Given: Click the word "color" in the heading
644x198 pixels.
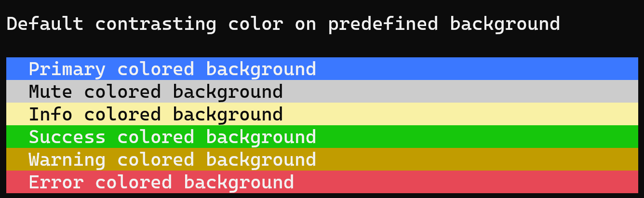Looking at the screenshot, I should pyautogui.click(x=255, y=24).
